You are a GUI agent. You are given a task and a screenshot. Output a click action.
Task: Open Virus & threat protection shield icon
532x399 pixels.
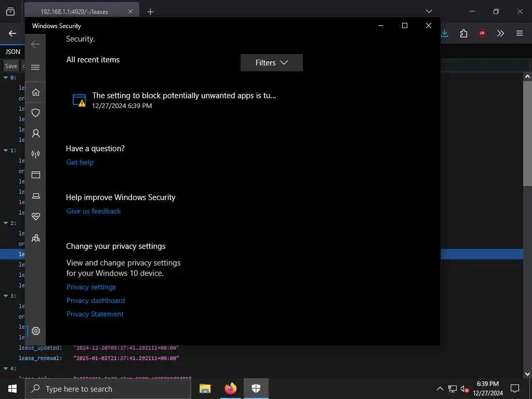point(36,113)
